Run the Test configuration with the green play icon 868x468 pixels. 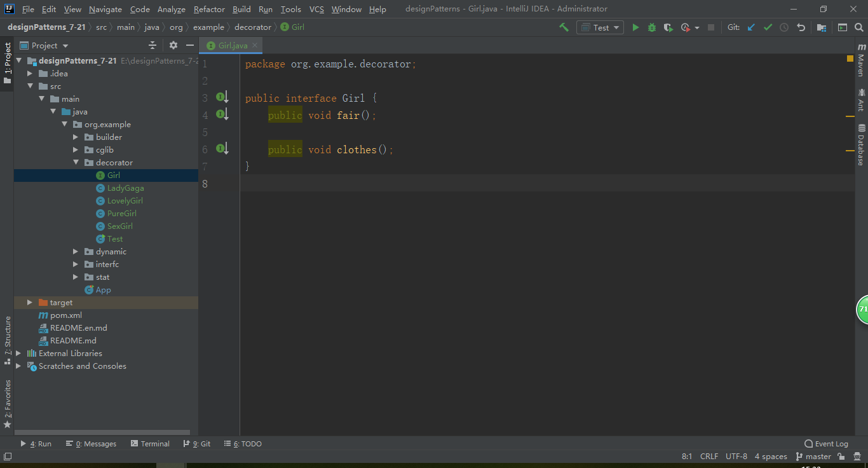[635, 27]
